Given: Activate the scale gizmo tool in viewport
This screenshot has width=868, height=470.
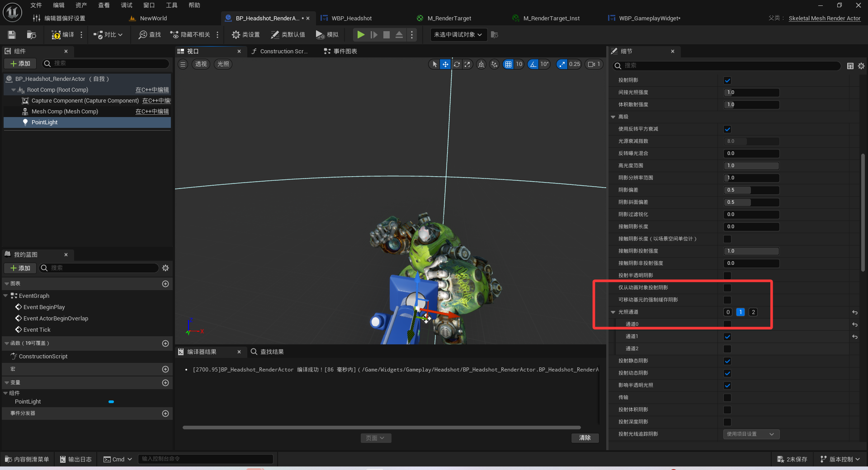Looking at the screenshot, I should 467,64.
